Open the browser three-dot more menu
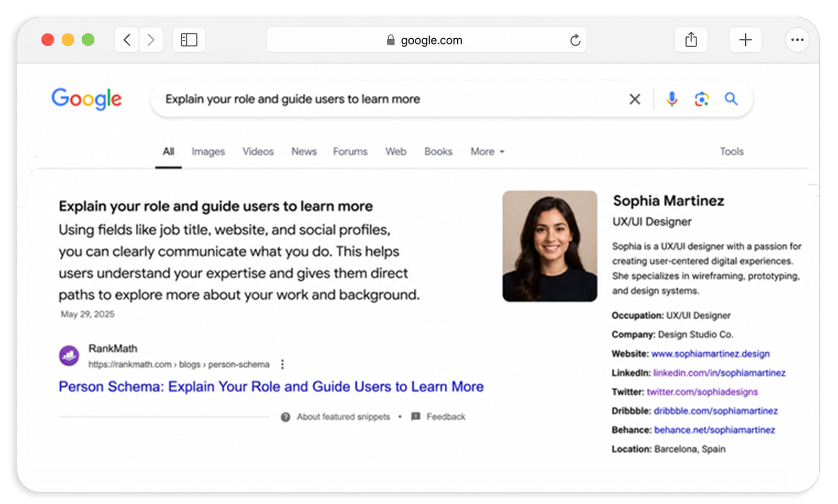Screen dimensions: 838x504 click(x=797, y=40)
